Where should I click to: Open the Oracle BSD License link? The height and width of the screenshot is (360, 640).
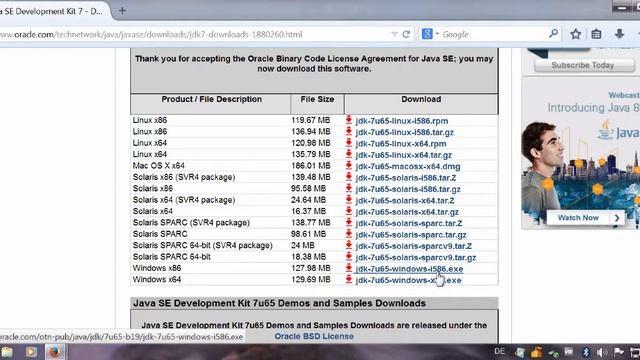(314, 336)
